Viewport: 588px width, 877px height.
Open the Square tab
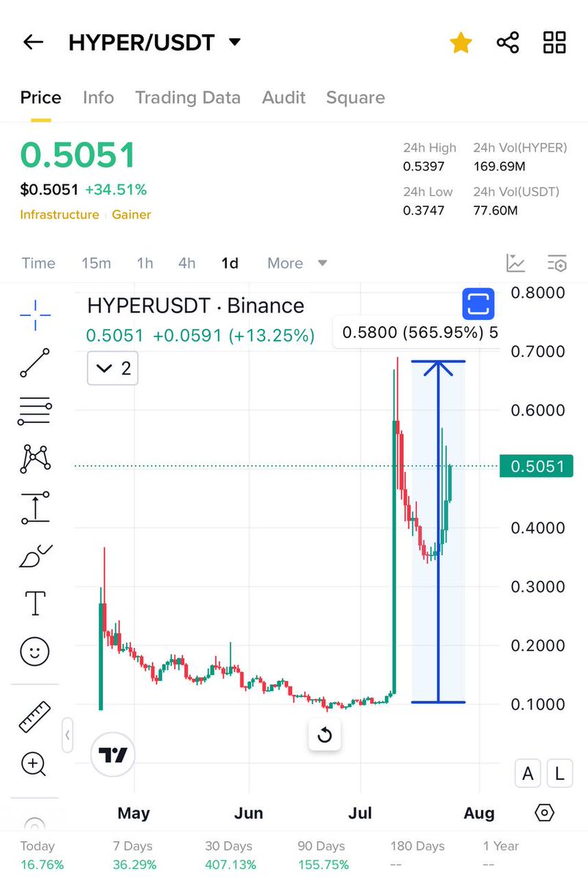[356, 97]
